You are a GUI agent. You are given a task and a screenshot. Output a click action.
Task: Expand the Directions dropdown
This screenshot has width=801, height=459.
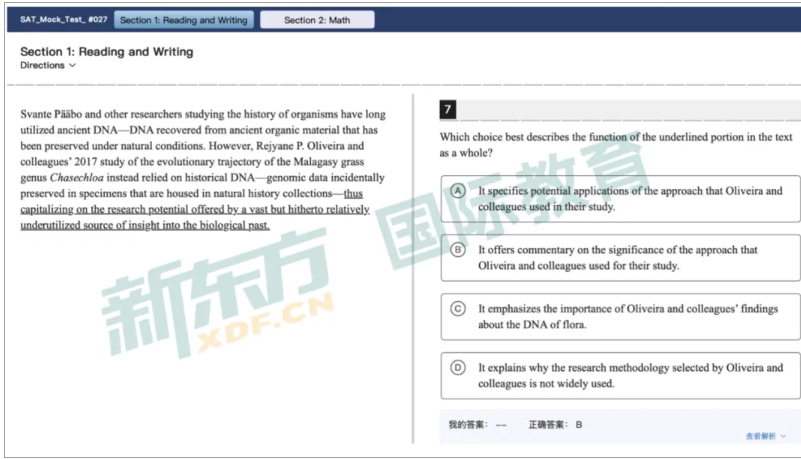(46, 65)
